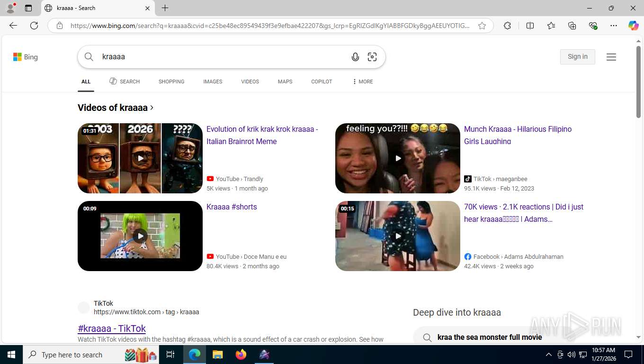Open visual search camera icon
The height and width of the screenshot is (364, 644).
click(x=372, y=57)
